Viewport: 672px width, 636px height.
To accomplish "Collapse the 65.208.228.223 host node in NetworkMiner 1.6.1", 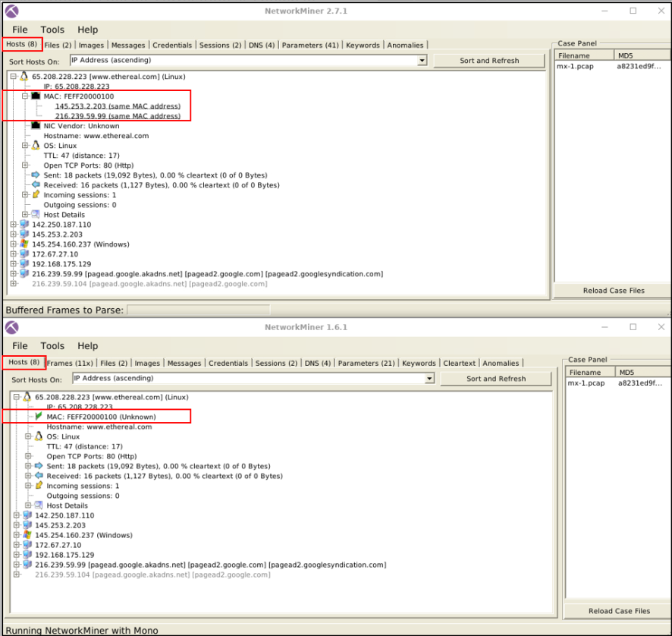I will point(16,397).
